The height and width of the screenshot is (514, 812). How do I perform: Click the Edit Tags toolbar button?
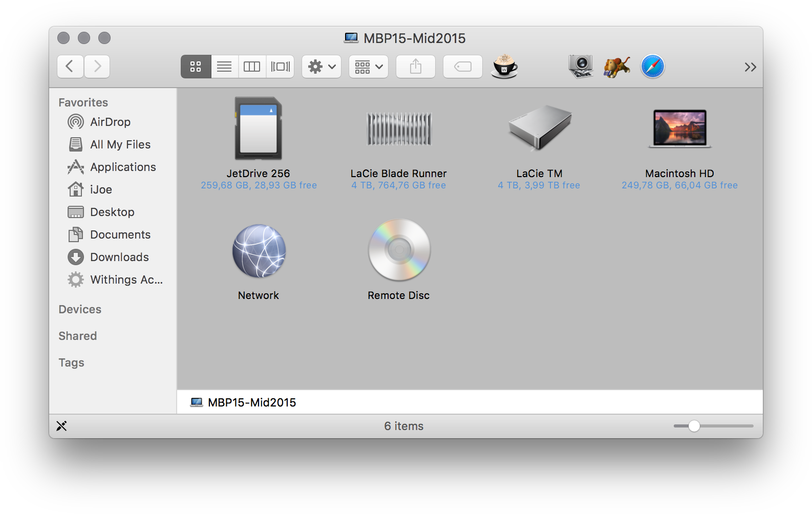pos(463,67)
